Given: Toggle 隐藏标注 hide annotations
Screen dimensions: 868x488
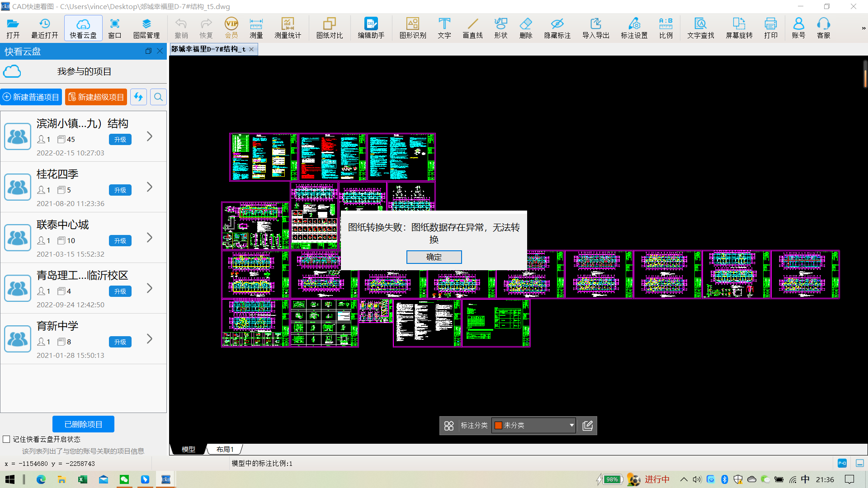Looking at the screenshot, I should (x=557, y=28).
